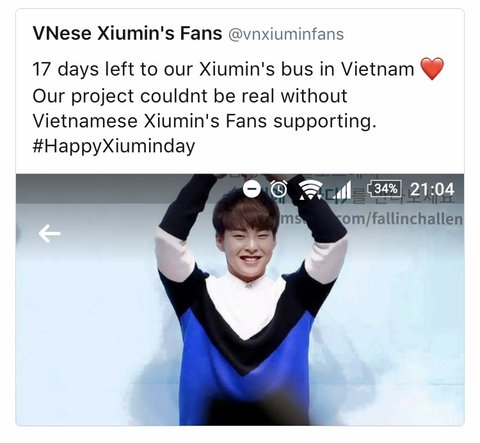Open the VNese Xiumin's Fans profile name
480x443 pixels.
tap(127, 33)
